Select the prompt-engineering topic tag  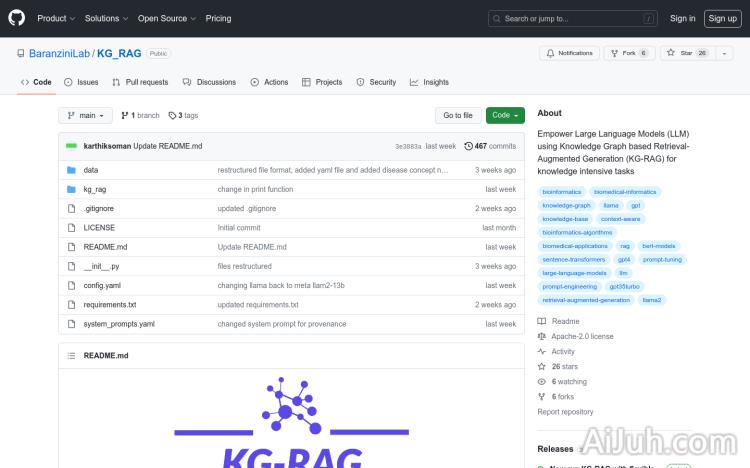pyautogui.click(x=569, y=287)
